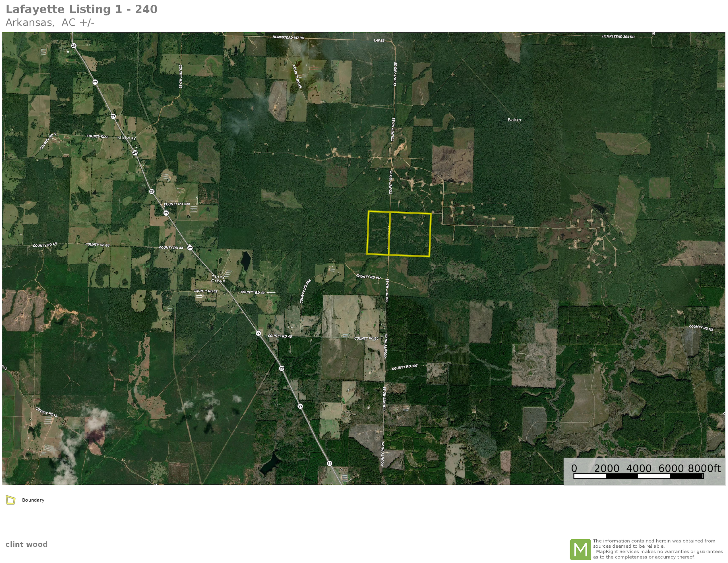Click the Highway 29 shield just below Midway

pos(135,153)
